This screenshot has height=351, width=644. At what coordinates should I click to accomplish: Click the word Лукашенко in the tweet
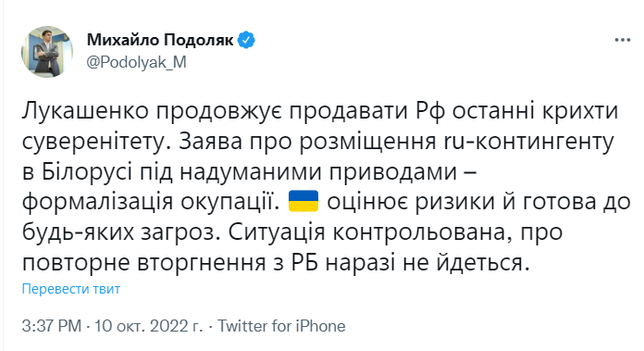click(x=85, y=111)
